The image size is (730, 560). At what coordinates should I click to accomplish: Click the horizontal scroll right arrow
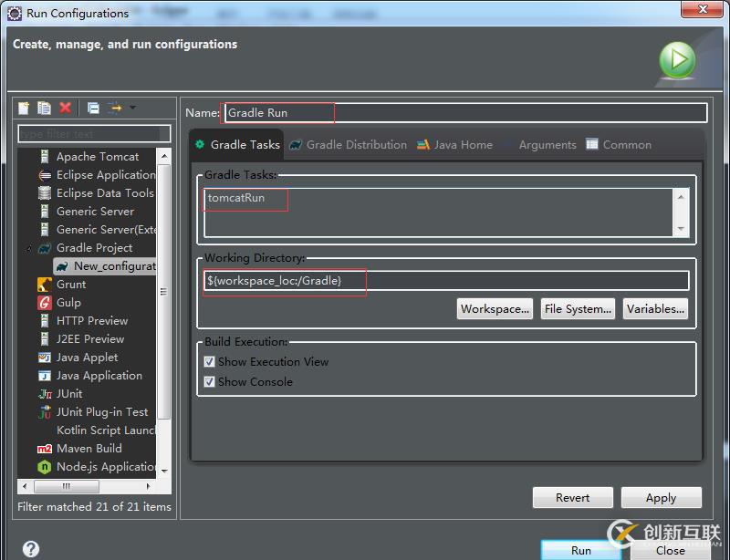[x=148, y=486]
